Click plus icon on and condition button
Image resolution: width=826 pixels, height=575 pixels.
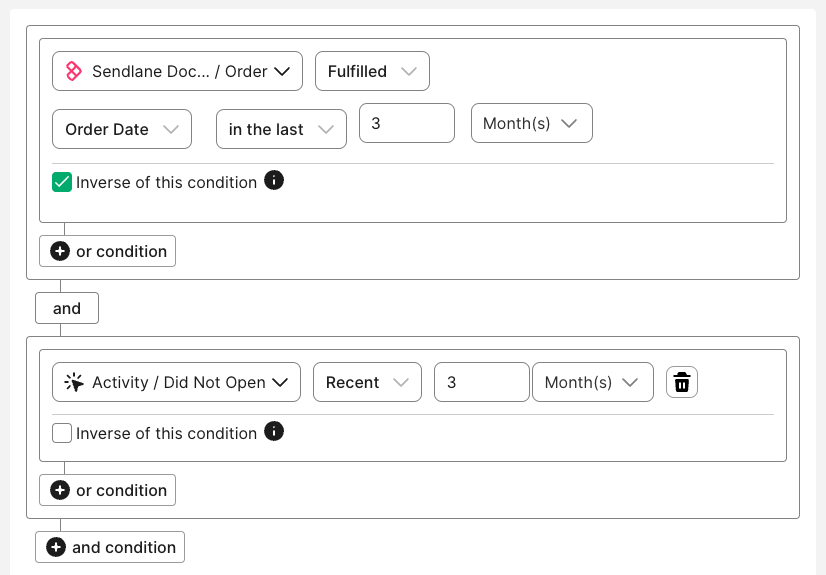[56, 547]
